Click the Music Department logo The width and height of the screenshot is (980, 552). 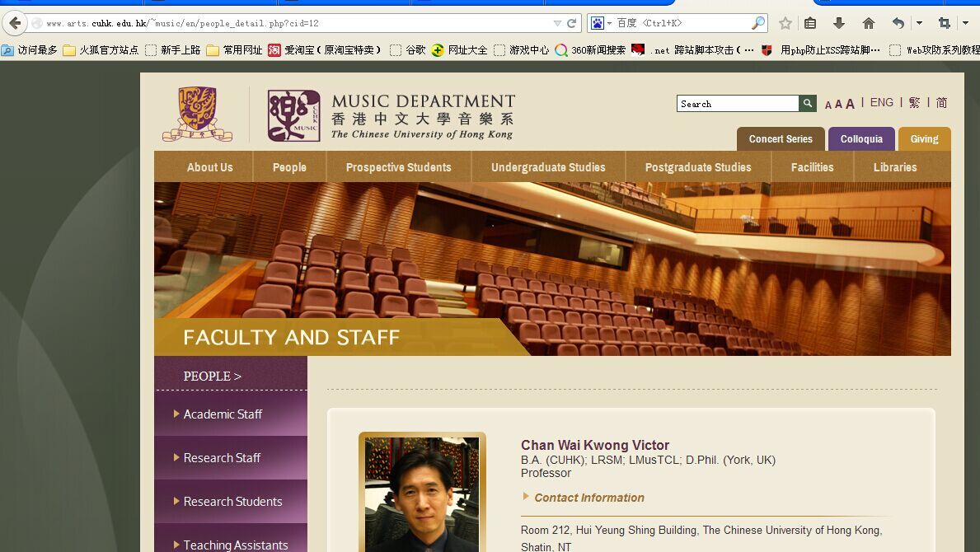tap(392, 116)
